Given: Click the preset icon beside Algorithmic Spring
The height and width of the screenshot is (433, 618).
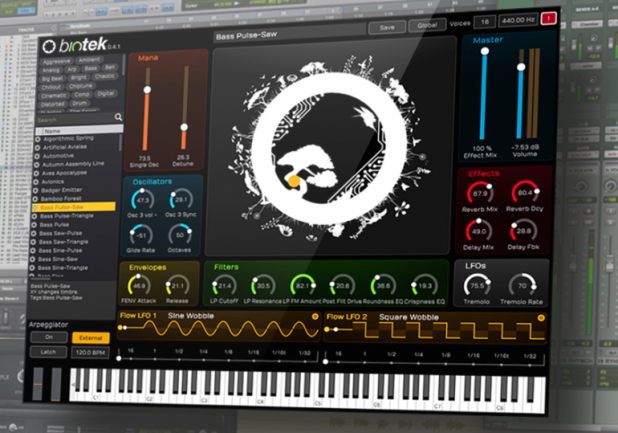Looking at the screenshot, I should tap(38, 139).
